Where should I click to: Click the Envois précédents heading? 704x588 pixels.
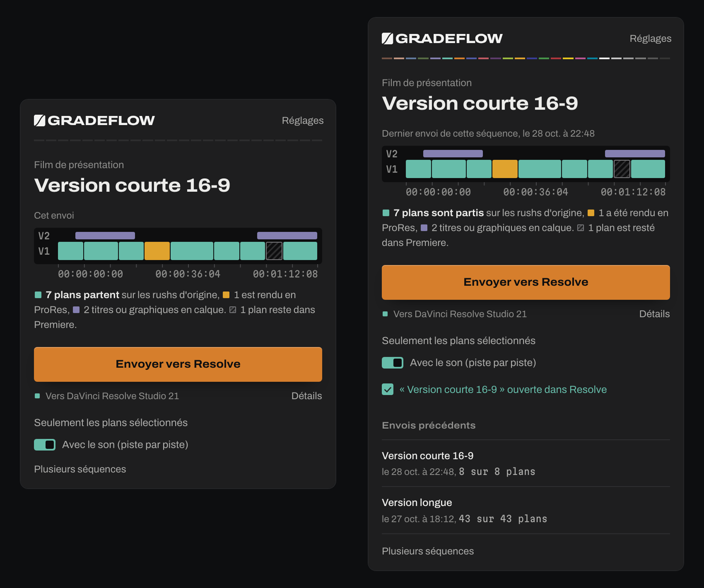tap(429, 426)
